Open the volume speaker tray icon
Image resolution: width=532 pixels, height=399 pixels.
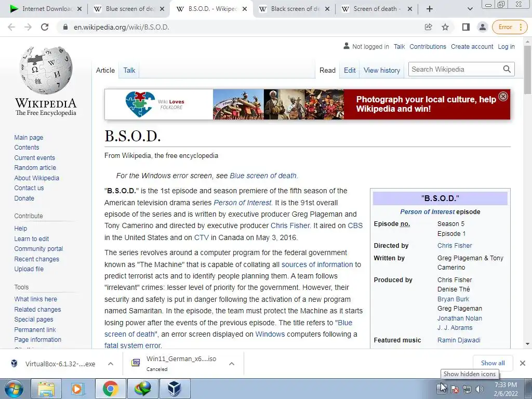click(480, 389)
